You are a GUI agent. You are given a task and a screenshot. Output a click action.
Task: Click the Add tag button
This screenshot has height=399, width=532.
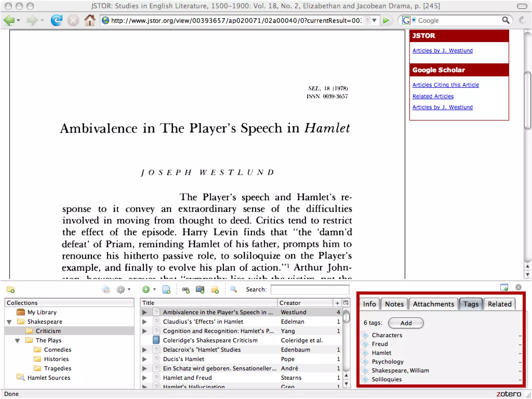405,323
